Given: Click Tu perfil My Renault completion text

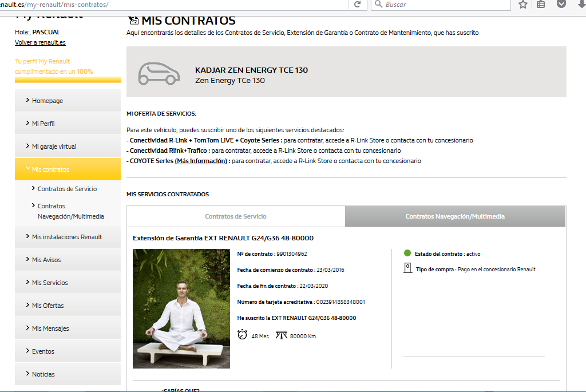Looking at the screenshot, I should point(54,66).
